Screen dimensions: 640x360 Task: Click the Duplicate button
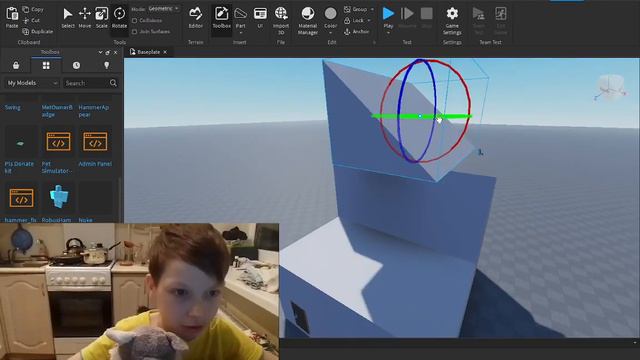38,31
